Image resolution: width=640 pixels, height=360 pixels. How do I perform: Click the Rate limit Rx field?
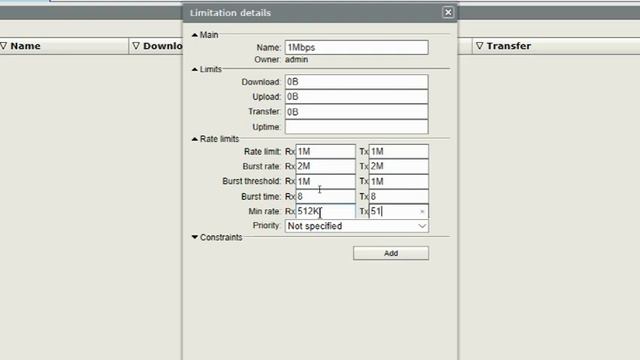(326, 151)
